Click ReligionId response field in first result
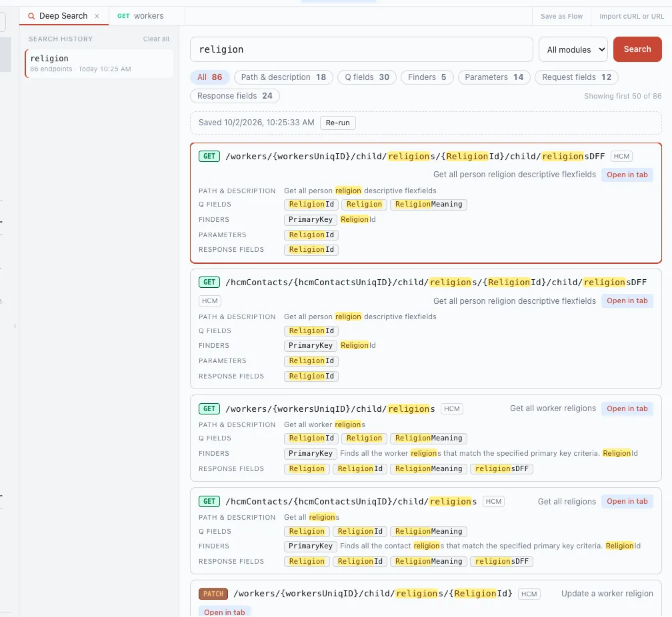The height and width of the screenshot is (617, 672). point(311,250)
